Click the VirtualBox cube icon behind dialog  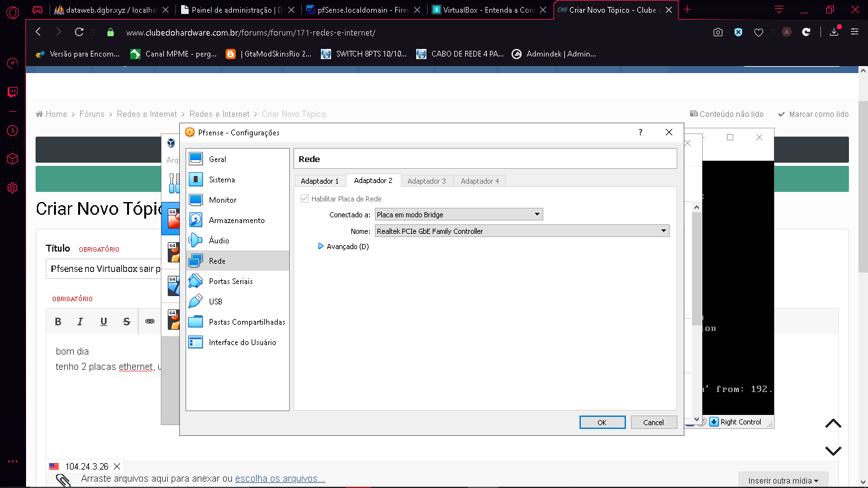click(171, 143)
